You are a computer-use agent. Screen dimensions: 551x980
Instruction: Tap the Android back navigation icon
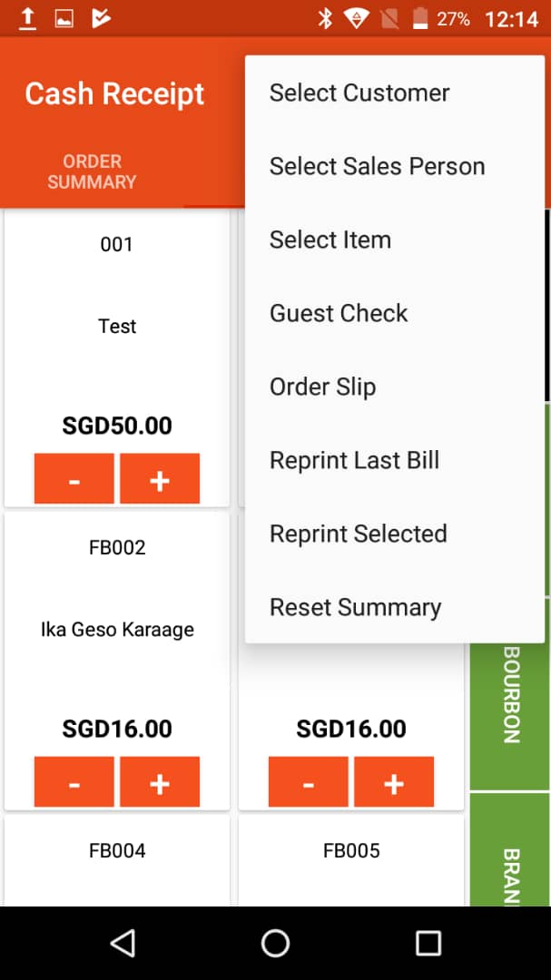tap(123, 943)
